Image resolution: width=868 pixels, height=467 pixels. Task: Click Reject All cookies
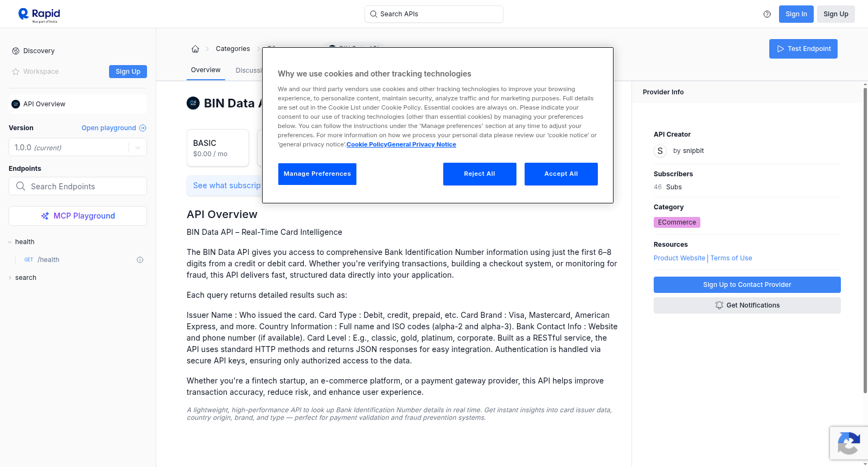click(480, 174)
